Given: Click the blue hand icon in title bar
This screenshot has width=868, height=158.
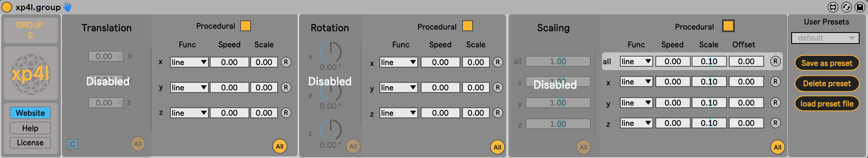Looking at the screenshot, I should pos(68,7).
